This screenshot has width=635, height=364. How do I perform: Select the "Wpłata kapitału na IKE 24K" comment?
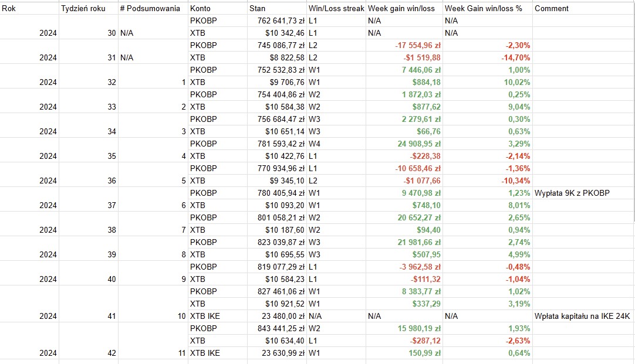(x=582, y=316)
